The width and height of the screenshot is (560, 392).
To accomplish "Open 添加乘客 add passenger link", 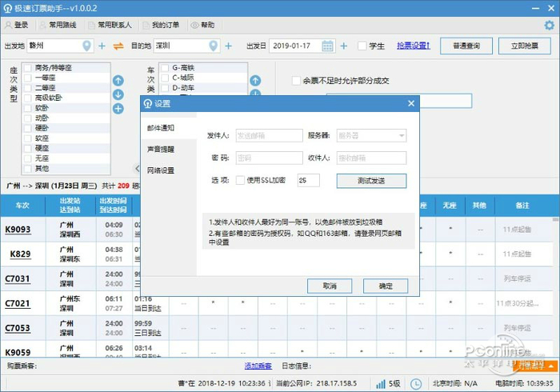I will pos(258,366).
